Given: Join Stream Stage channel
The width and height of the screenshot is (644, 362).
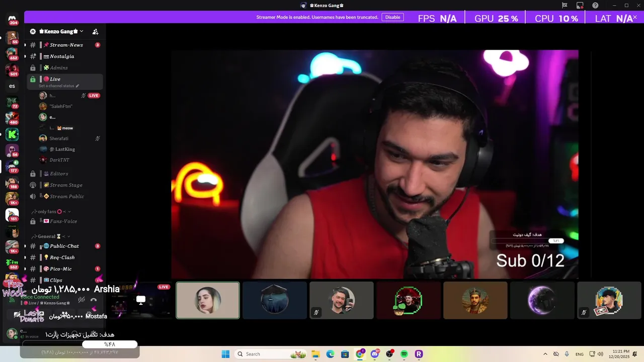Looking at the screenshot, I should [x=65, y=185].
